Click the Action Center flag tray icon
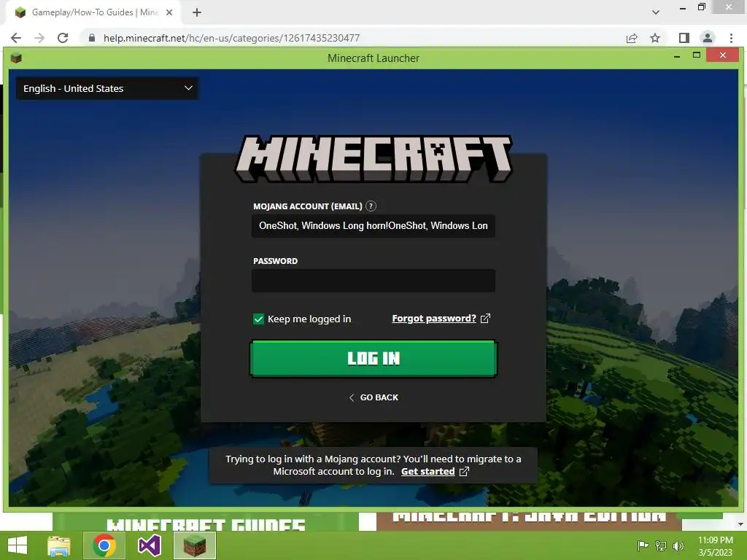This screenshot has width=747, height=560. pos(643,545)
